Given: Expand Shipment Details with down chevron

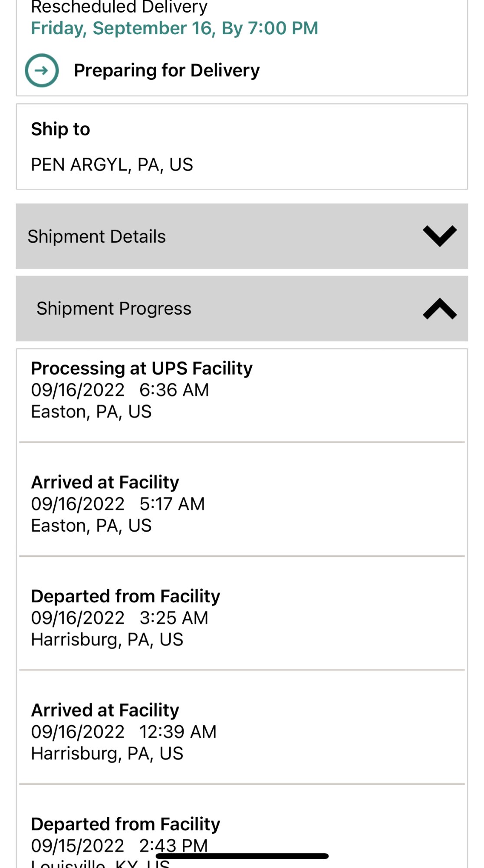Looking at the screenshot, I should 439,236.
